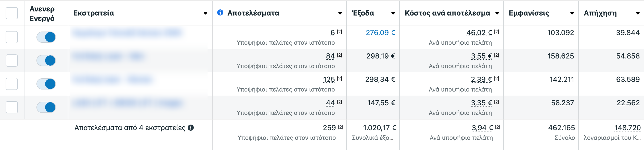Image resolution: width=644 pixels, height=150 pixels.
Task: Open the Εκστρατεία column dropdown arrow
Action: pyautogui.click(x=205, y=13)
